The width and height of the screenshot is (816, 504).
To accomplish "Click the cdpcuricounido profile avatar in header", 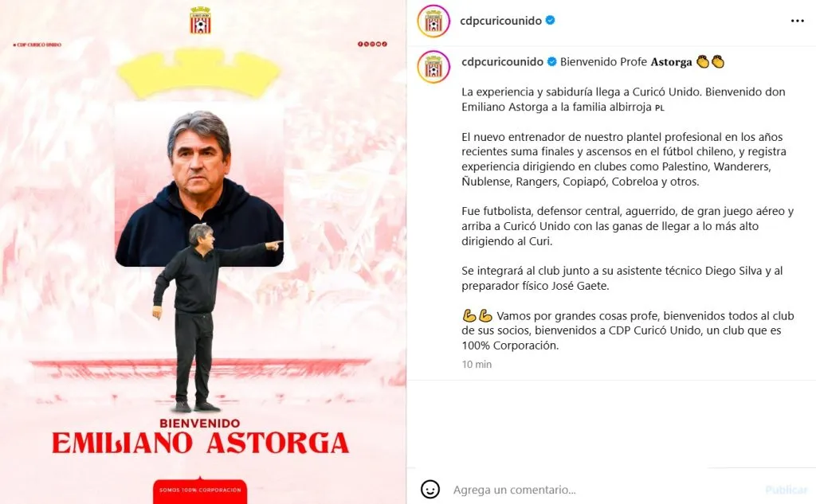I will [433, 21].
